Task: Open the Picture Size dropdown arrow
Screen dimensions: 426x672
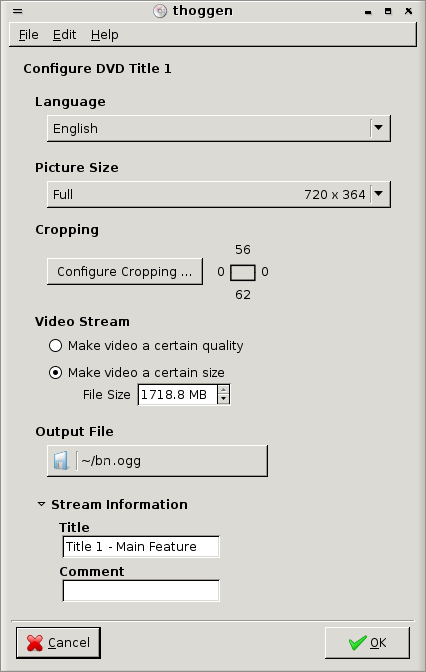Action: (378, 194)
